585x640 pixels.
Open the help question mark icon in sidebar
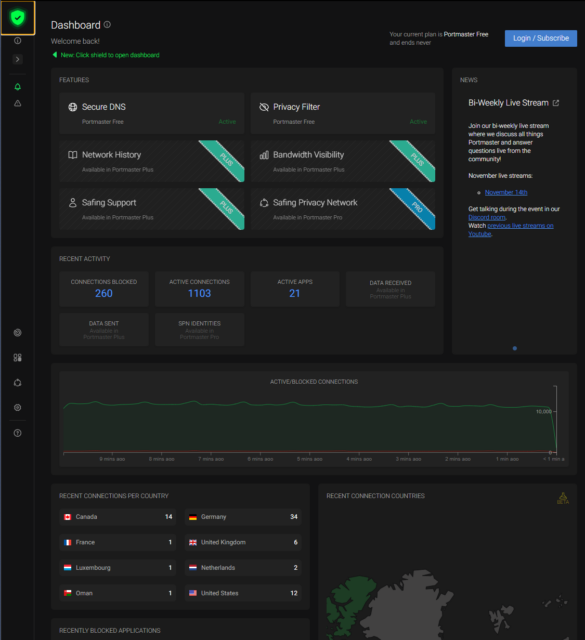coord(18,433)
